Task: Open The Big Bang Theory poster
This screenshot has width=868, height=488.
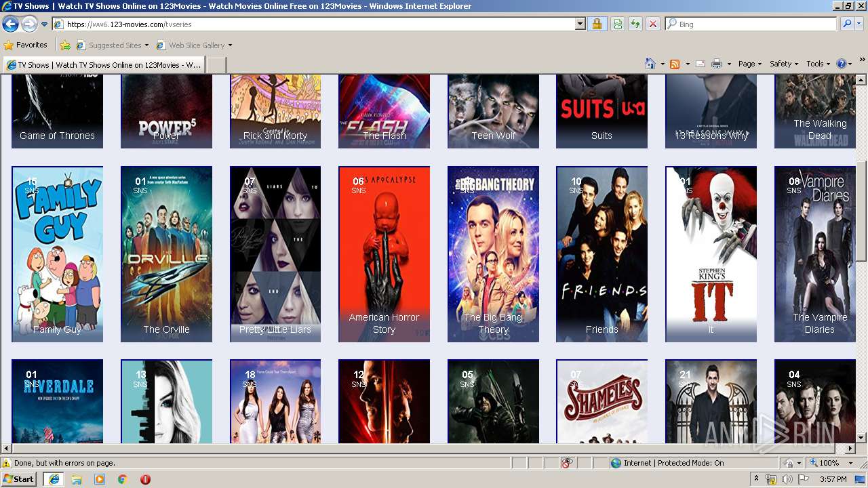Action: point(493,254)
